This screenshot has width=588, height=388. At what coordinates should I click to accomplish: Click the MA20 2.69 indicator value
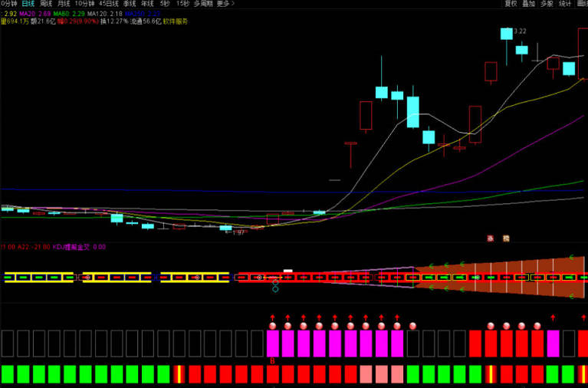coord(34,14)
